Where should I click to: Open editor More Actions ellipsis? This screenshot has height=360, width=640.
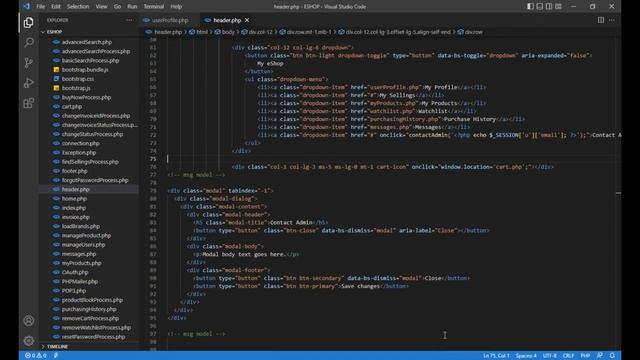pyautogui.click(x=611, y=20)
